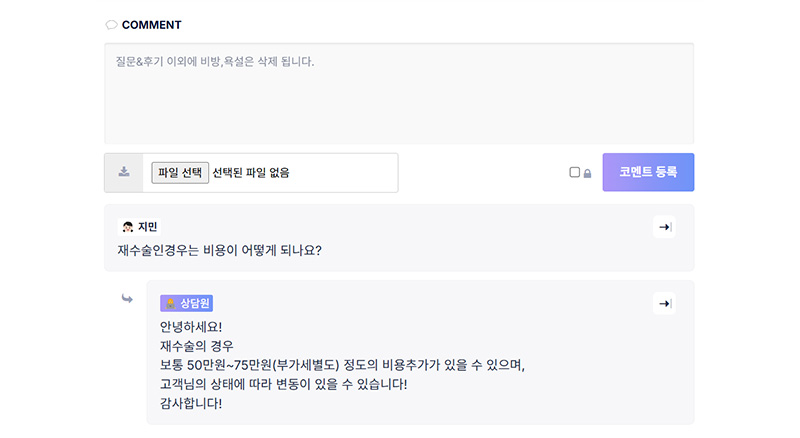Click arrow icon on 지민's comment
The height and width of the screenshot is (438, 800).
(664, 227)
